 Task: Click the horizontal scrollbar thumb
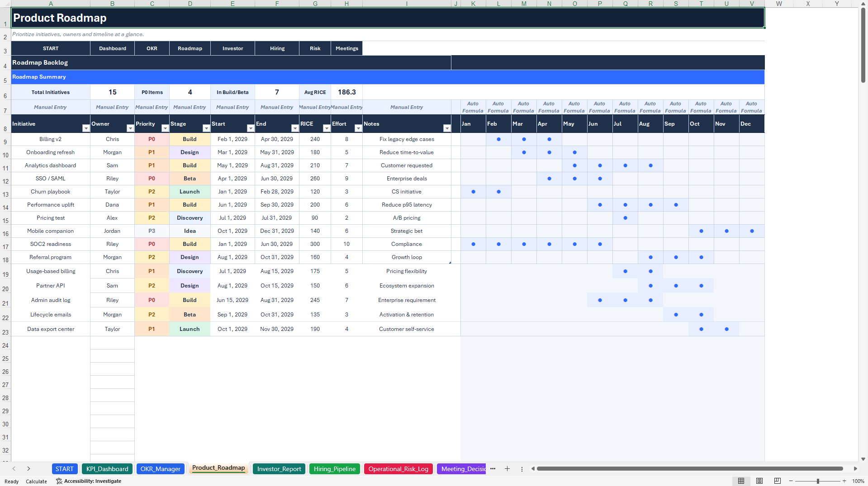point(690,469)
